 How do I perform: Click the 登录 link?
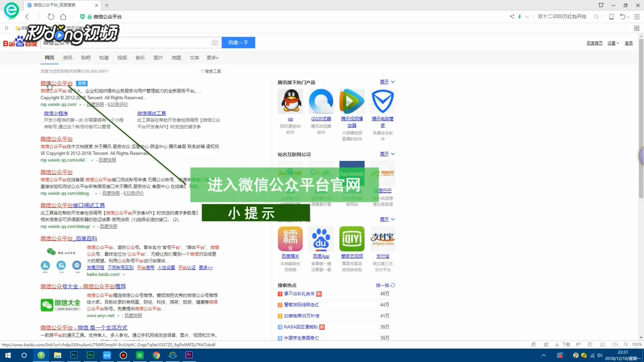[629, 43]
